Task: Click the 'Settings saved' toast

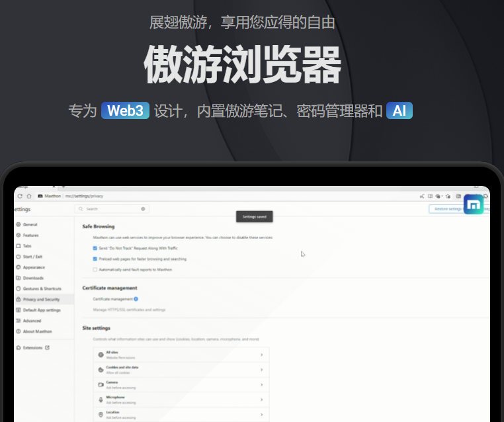Action: pos(254,217)
